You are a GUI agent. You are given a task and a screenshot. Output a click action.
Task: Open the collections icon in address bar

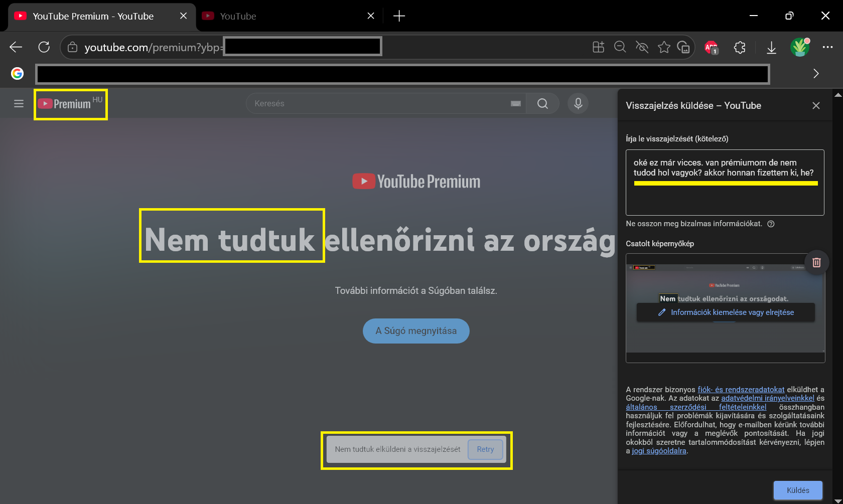pos(683,47)
